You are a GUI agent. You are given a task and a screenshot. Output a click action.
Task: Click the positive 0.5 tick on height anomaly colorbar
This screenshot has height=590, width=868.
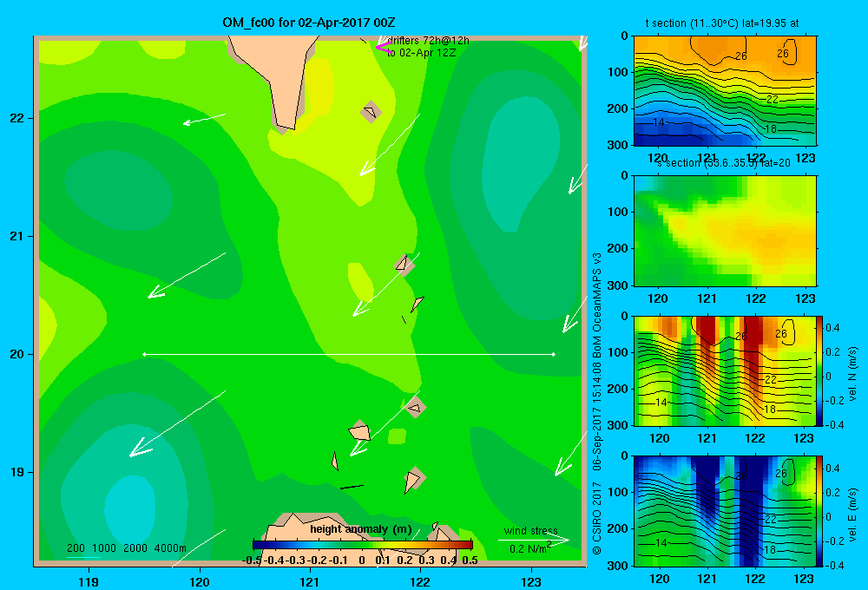click(470, 560)
